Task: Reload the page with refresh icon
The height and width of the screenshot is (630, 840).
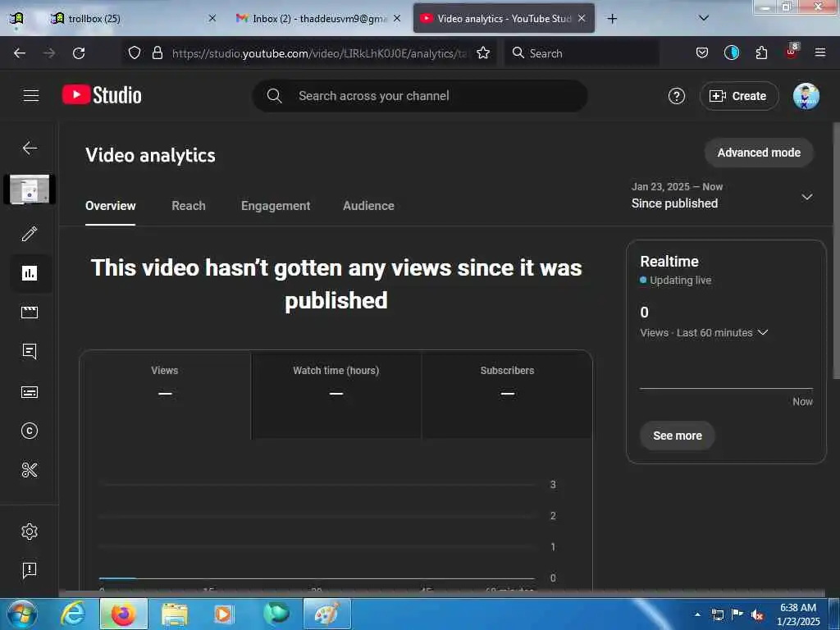Action: 79,53
